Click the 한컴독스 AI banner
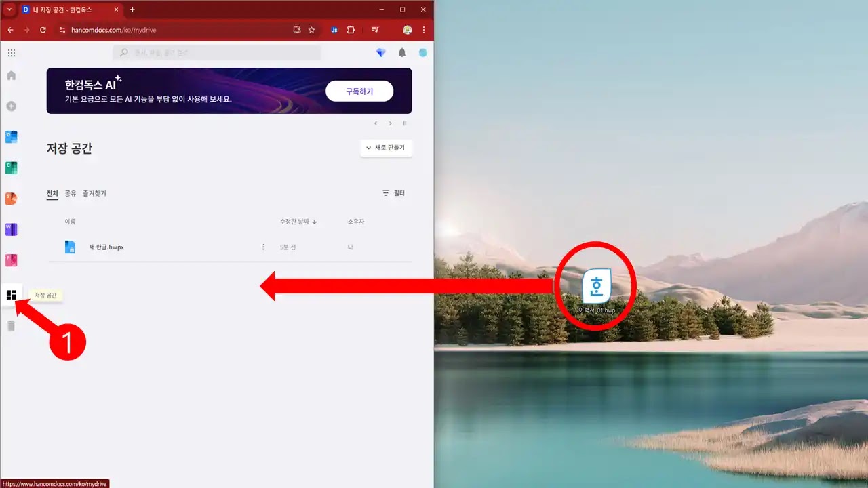 (x=229, y=90)
